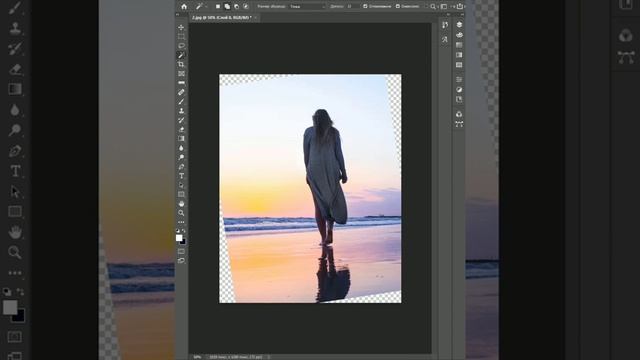This screenshot has height=360, width=640.
Task: Select the Path Selection arrow tool
Action: click(181, 185)
